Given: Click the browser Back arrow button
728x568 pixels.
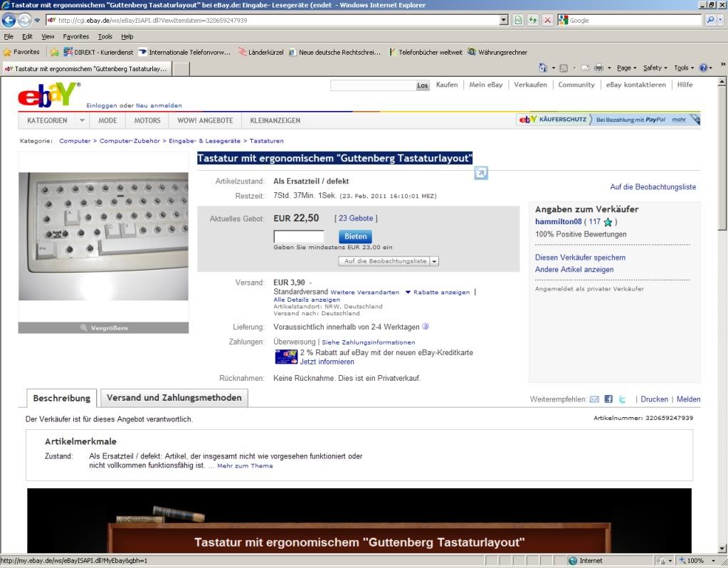Looking at the screenshot, I should (10, 20).
